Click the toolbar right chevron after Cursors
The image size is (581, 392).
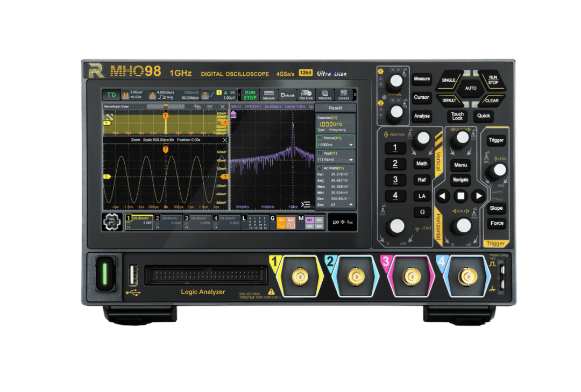[x=355, y=95]
